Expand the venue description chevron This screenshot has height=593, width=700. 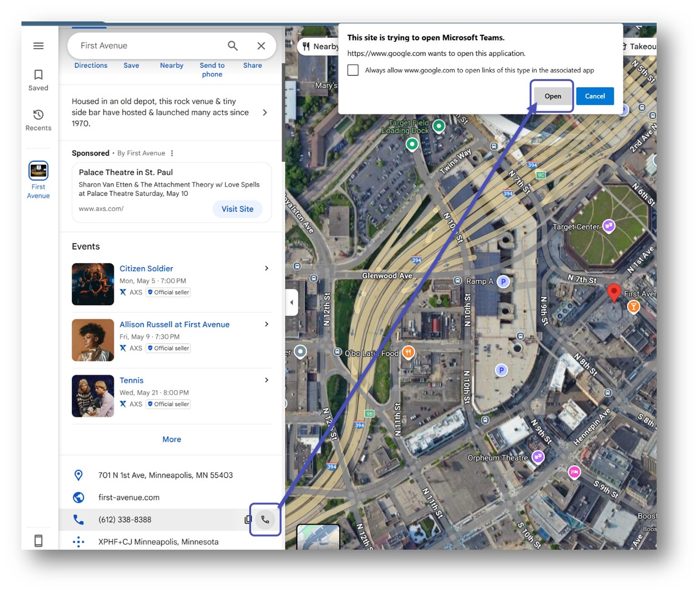[265, 113]
